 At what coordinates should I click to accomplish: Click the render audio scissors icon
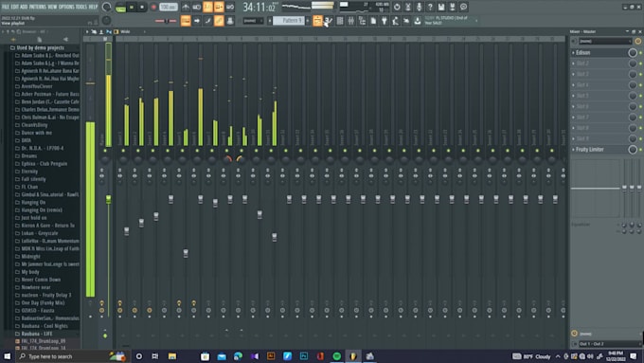(408, 7)
